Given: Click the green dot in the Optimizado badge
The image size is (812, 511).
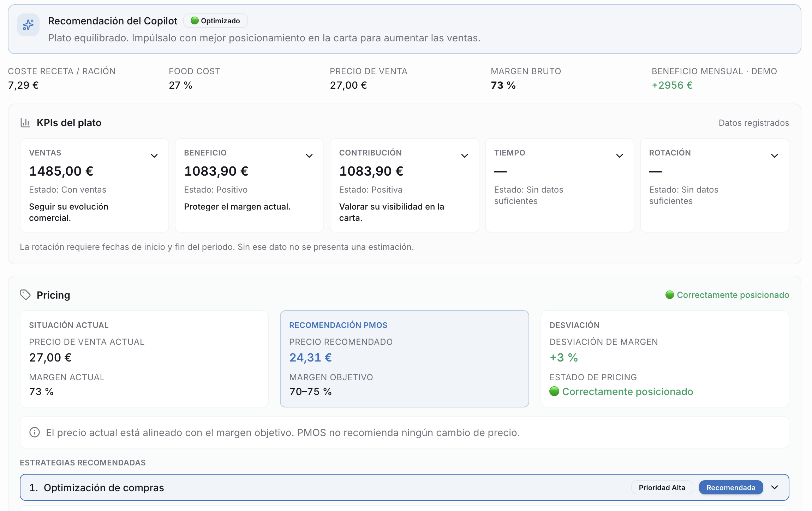Looking at the screenshot, I should 195,21.
